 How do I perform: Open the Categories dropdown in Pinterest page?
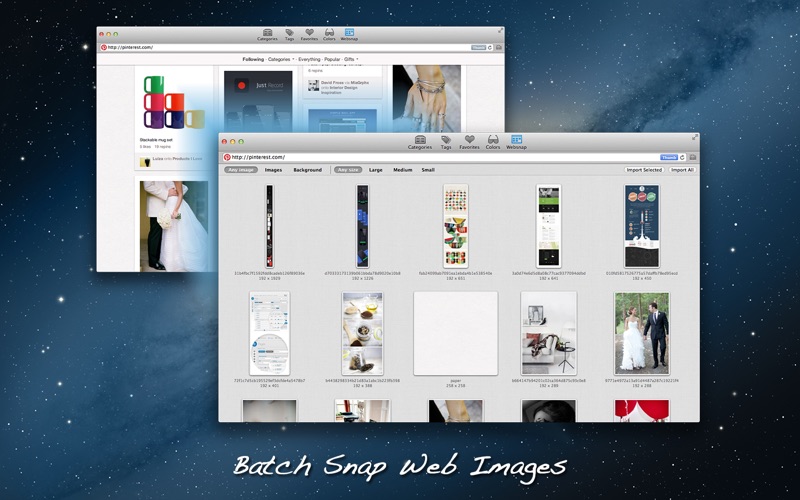tap(281, 59)
